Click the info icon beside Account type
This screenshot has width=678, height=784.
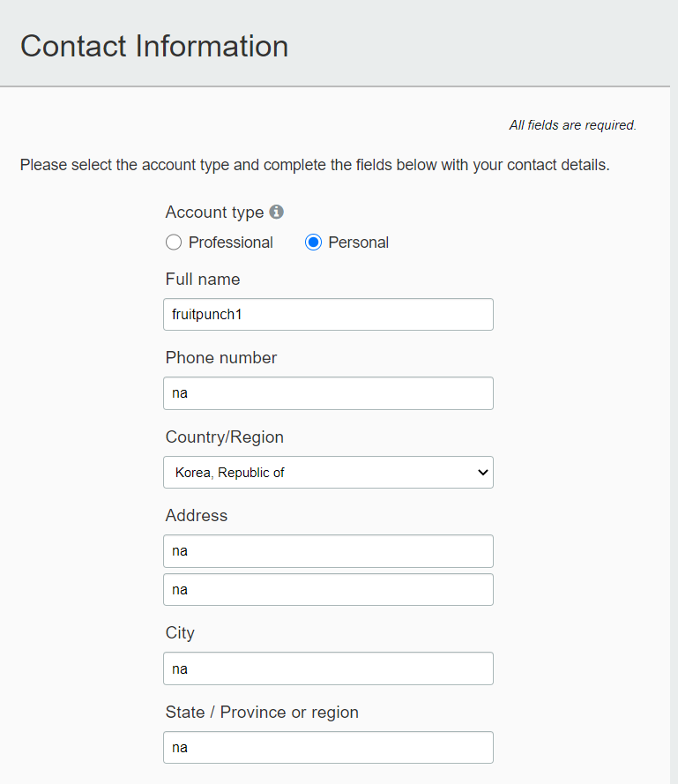pyautogui.click(x=277, y=212)
